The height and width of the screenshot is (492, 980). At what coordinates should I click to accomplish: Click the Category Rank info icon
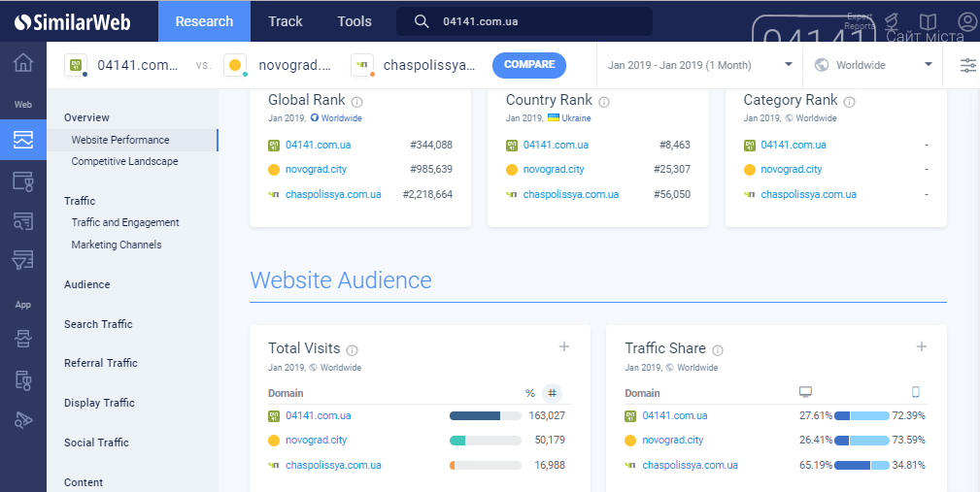click(850, 101)
